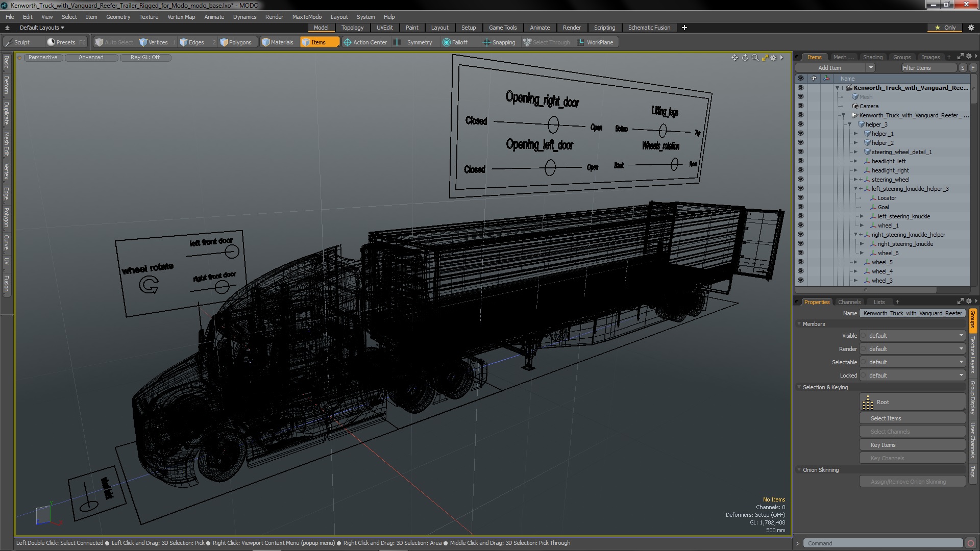Screen dimensions: 980x551
Task: Switch to the Channels tab
Action: 849,302
